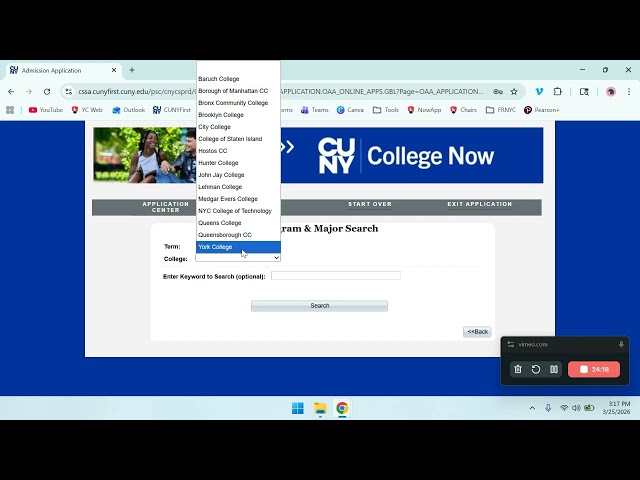Pick City College from the list
The image size is (640, 480).
(x=238, y=127)
